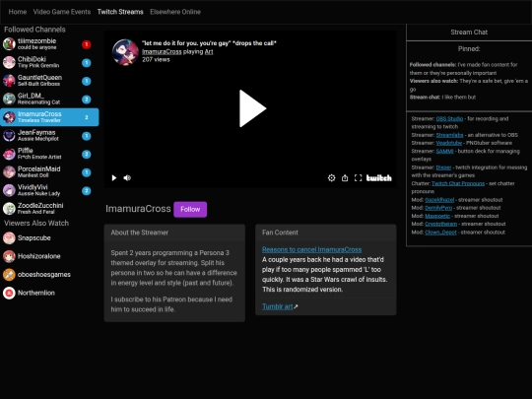
Task: Click the oboeshoesgames avatar icon
Action: [x=9, y=275]
